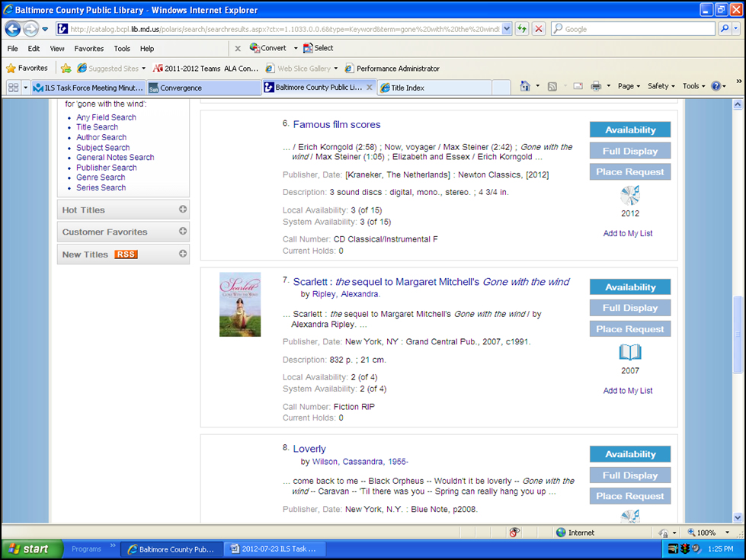Click the New Titles RSS badge

[x=126, y=254]
